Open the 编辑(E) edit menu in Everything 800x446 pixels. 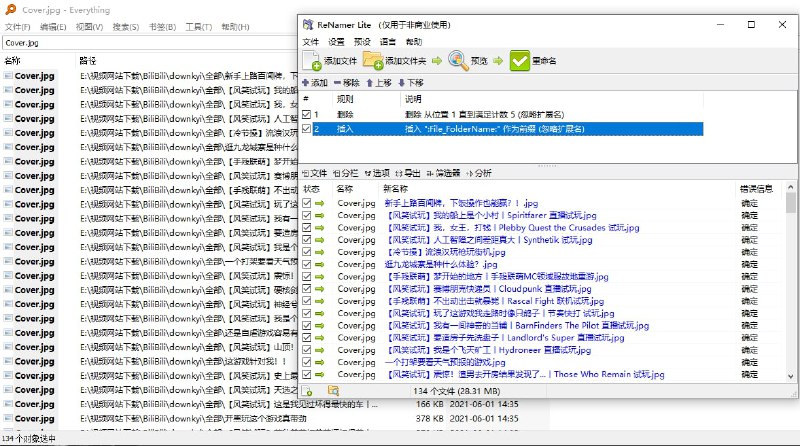(53, 27)
